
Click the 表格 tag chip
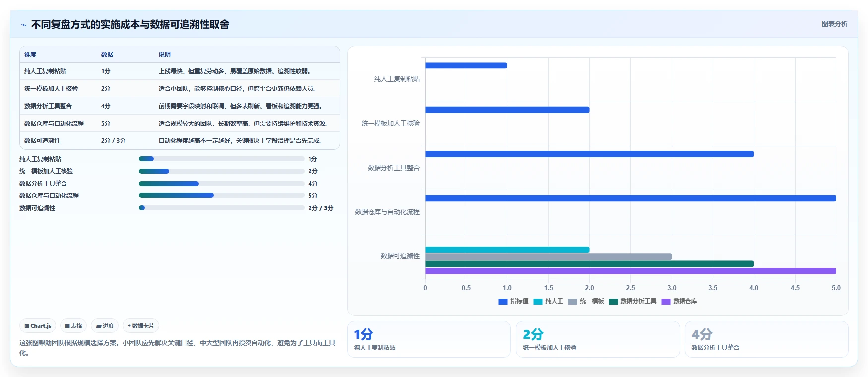(x=73, y=326)
